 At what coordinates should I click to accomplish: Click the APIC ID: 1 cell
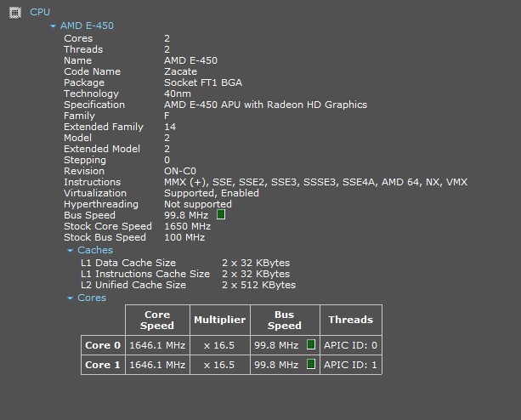click(x=351, y=365)
